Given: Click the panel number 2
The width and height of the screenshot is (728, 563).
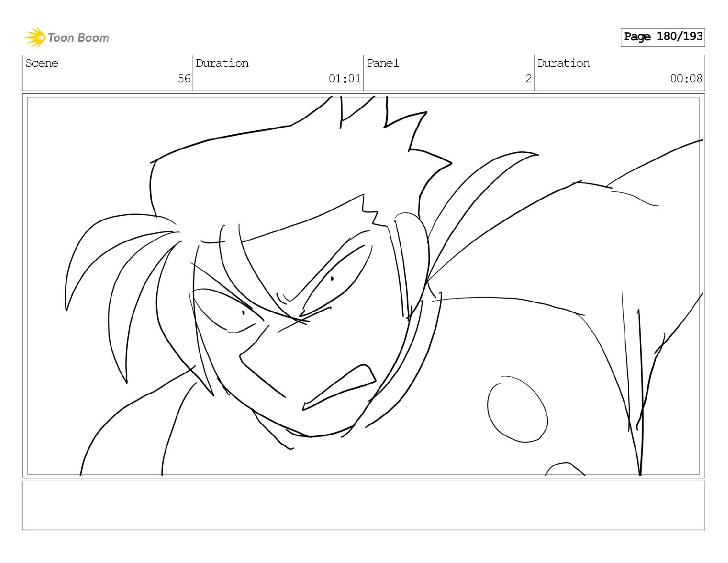Looking at the screenshot, I should pyautogui.click(x=529, y=79).
